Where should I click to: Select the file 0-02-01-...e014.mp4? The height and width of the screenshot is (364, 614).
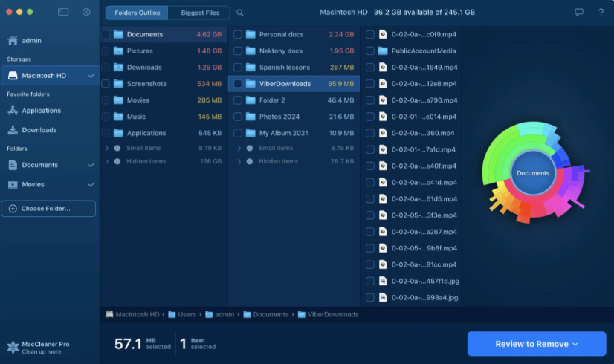(412, 117)
